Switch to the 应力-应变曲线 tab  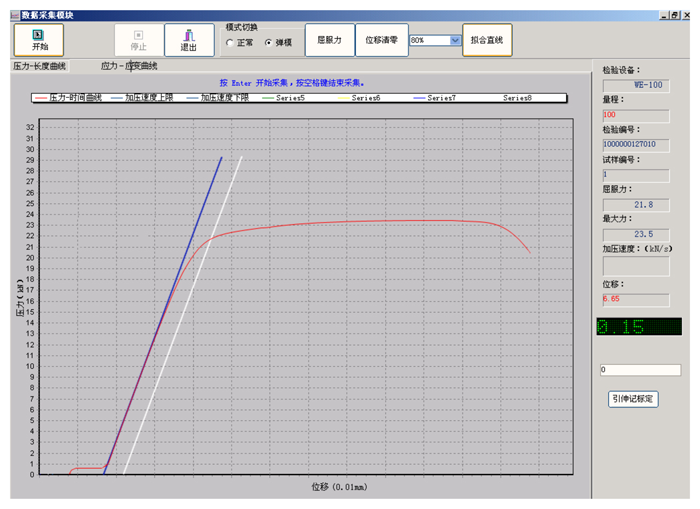[129, 66]
